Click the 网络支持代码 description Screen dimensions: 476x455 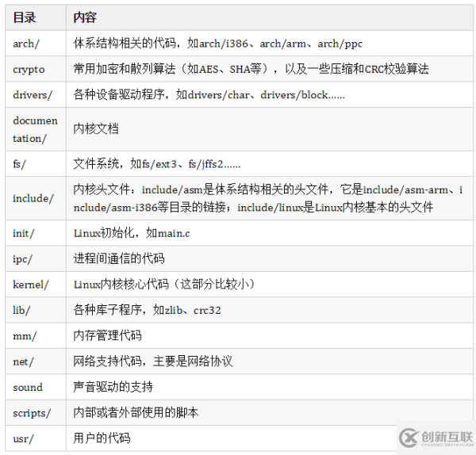pos(270,361)
